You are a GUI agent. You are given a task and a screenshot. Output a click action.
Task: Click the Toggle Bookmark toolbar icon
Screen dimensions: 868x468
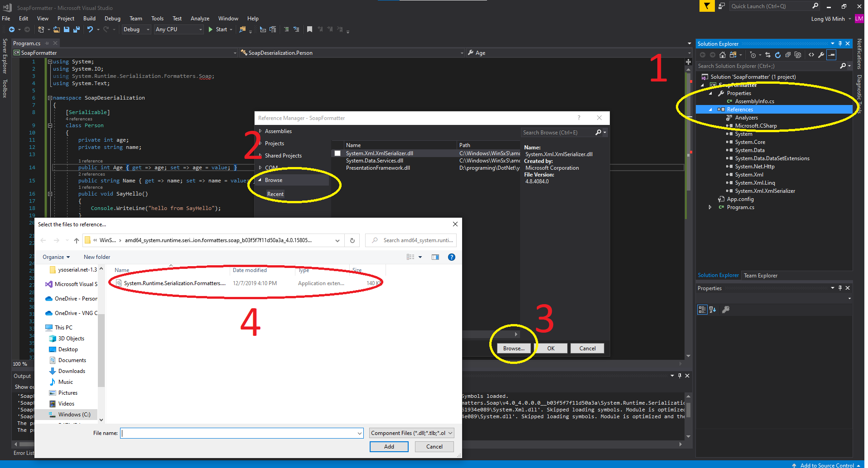tap(309, 29)
